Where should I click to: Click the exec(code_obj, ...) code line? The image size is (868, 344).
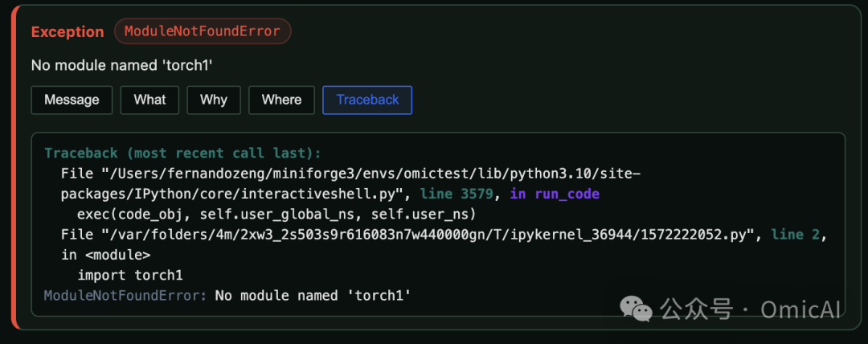point(276,214)
